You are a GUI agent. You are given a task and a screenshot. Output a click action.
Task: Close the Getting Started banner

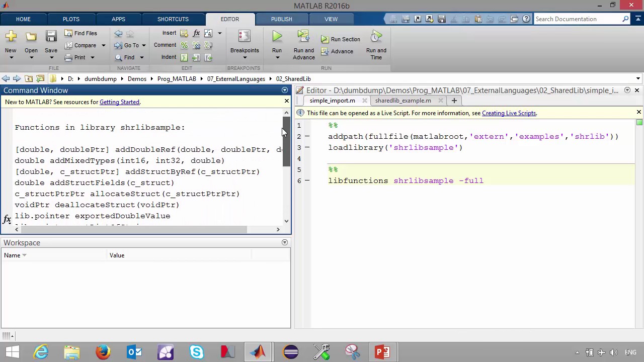(x=287, y=102)
